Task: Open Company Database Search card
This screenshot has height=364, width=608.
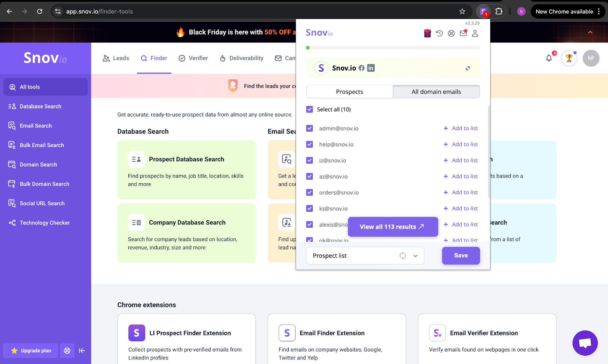Action: pos(187,233)
